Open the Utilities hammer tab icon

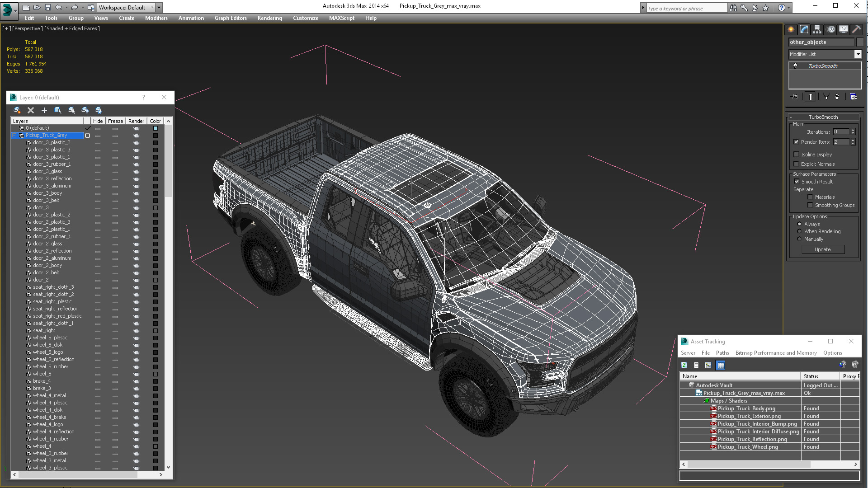click(856, 29)
